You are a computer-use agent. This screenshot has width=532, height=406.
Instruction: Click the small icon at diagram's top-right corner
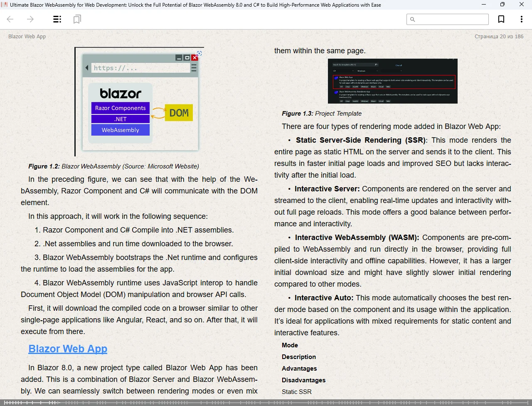pos(199,53)
